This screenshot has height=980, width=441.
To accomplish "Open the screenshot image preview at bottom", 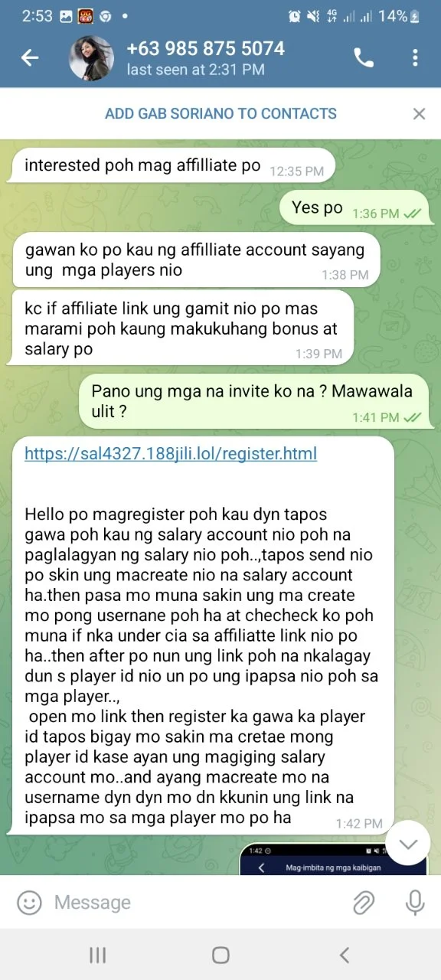I will pyautogui.click(x=334, y=857).
